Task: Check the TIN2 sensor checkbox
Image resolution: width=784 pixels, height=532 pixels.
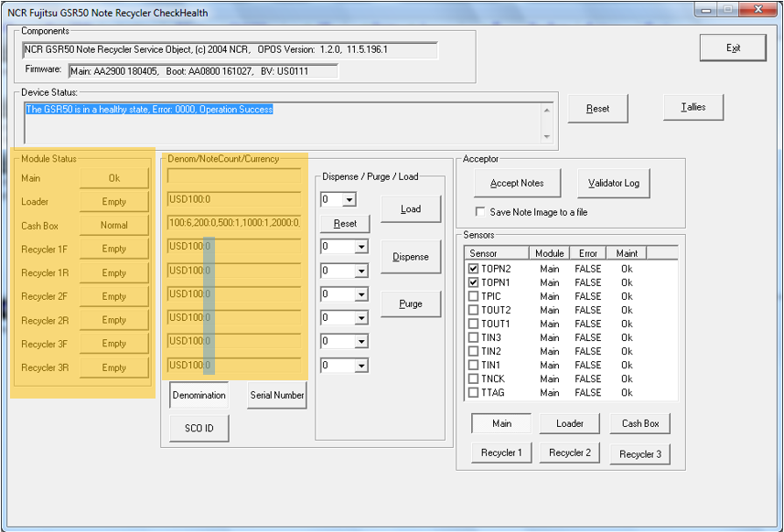Action: (x=473, y=351)
